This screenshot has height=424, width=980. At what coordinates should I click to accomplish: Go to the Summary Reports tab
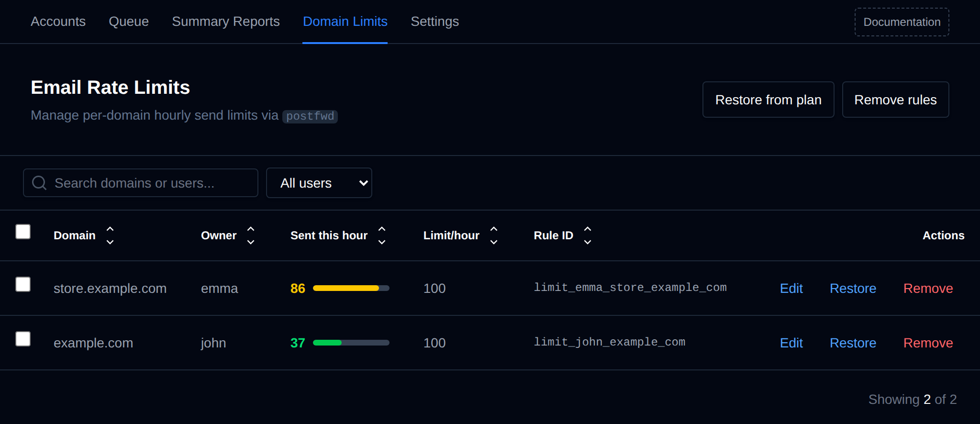(226, 22)
